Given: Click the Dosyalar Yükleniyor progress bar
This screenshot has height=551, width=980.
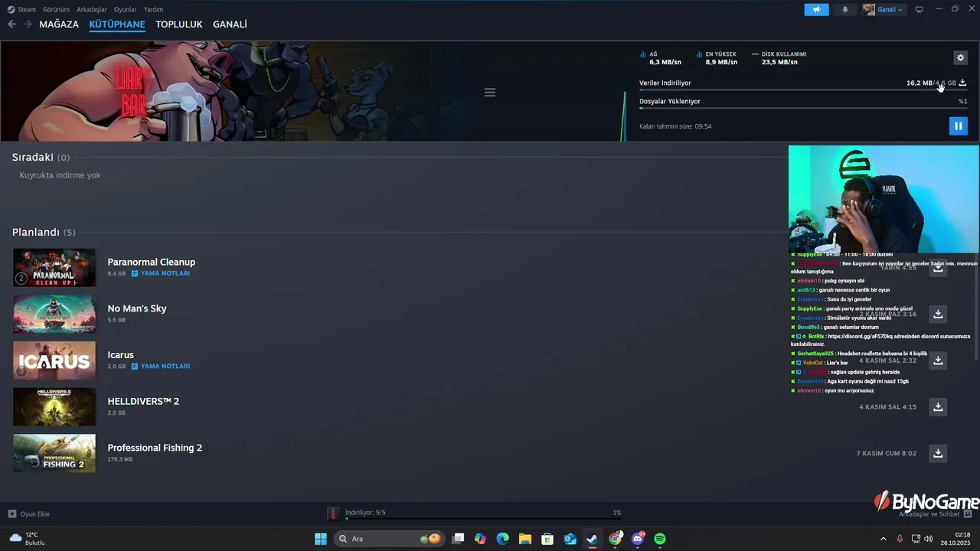Looking at the screenshot, I should point(803,108).
